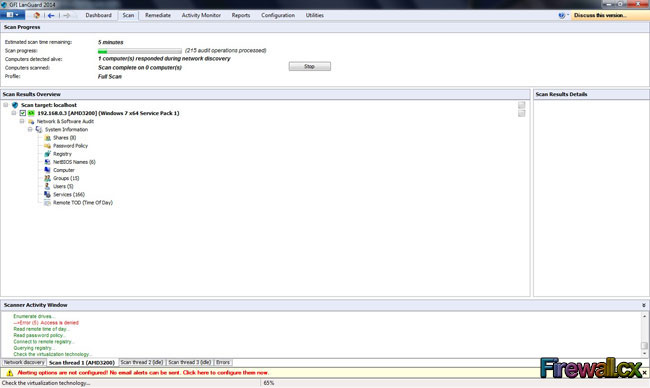Click the shield icon beside Scan target
This screenshot has width=650, height=388.
(x=15, y=105)
